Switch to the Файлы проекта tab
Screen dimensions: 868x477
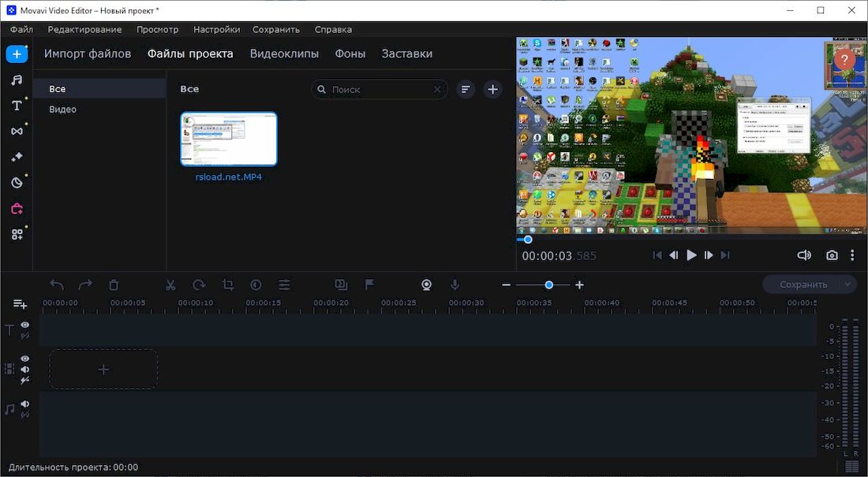point(189,53)
